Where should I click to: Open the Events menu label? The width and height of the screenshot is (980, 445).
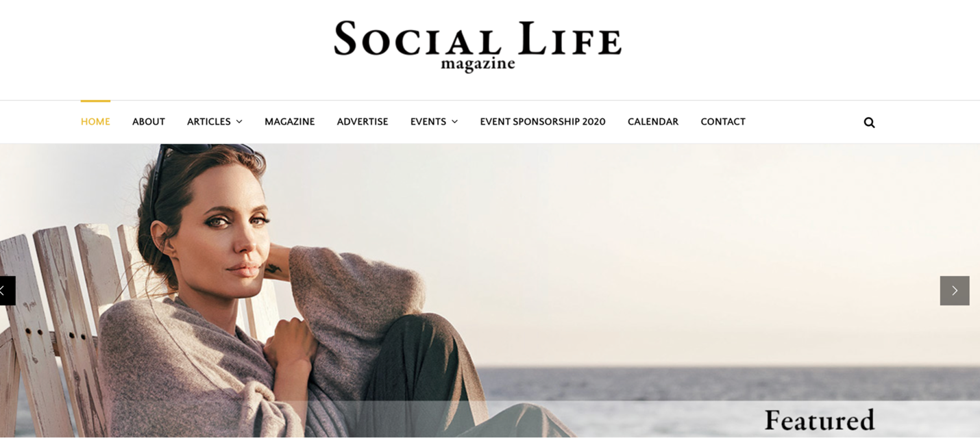pyautogui.click(x=428, y=122)
